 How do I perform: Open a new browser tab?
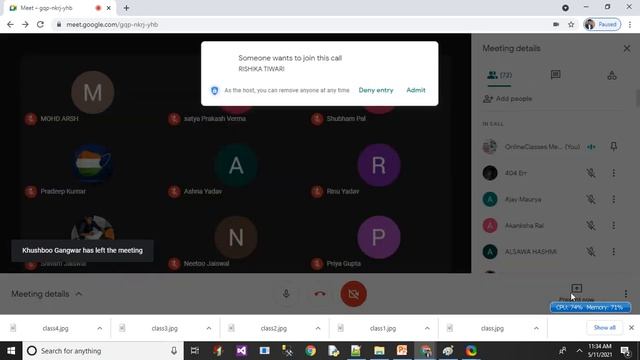pyautogui.click(x=126, y=8)
